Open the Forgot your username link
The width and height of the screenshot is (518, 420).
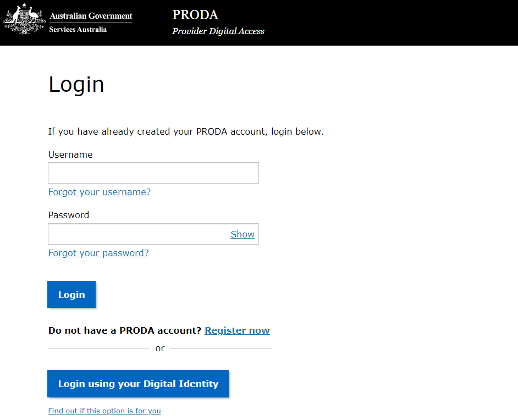tap(100, 192)
